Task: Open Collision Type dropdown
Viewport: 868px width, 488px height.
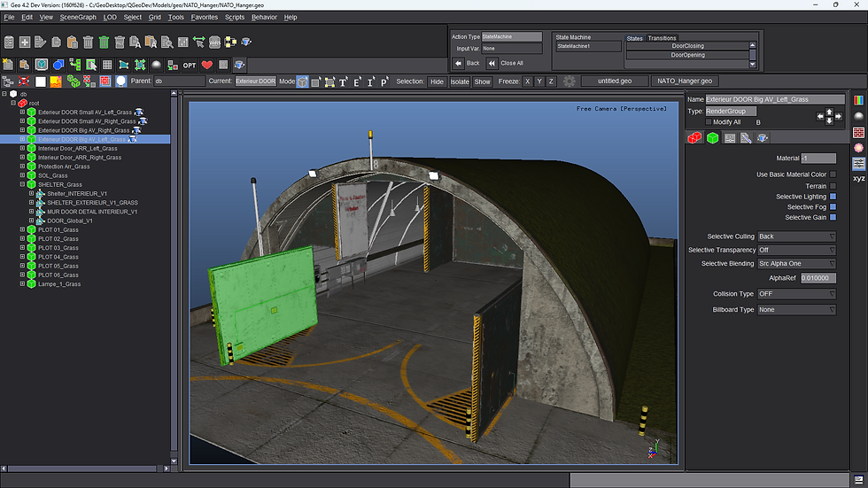Action: coord(796,294)
